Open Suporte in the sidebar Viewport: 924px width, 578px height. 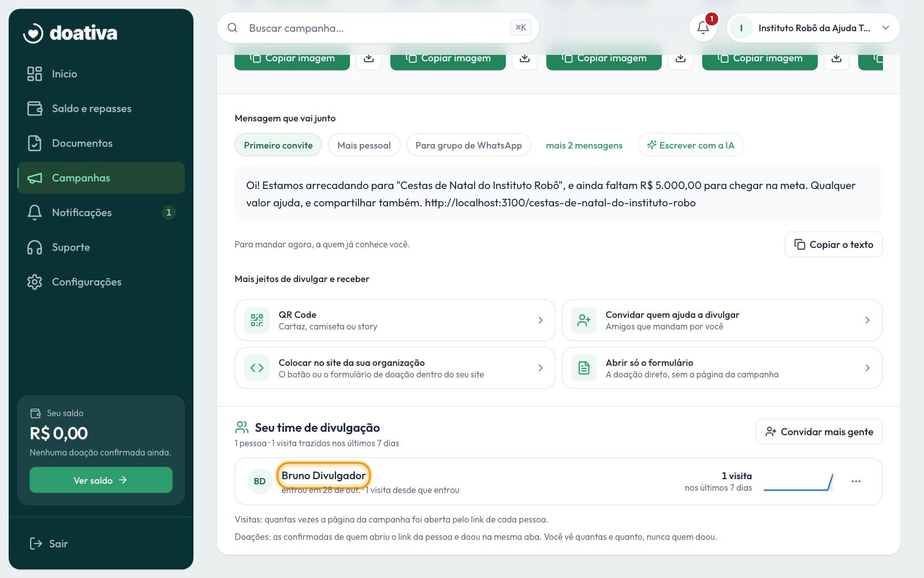[101, 247]
